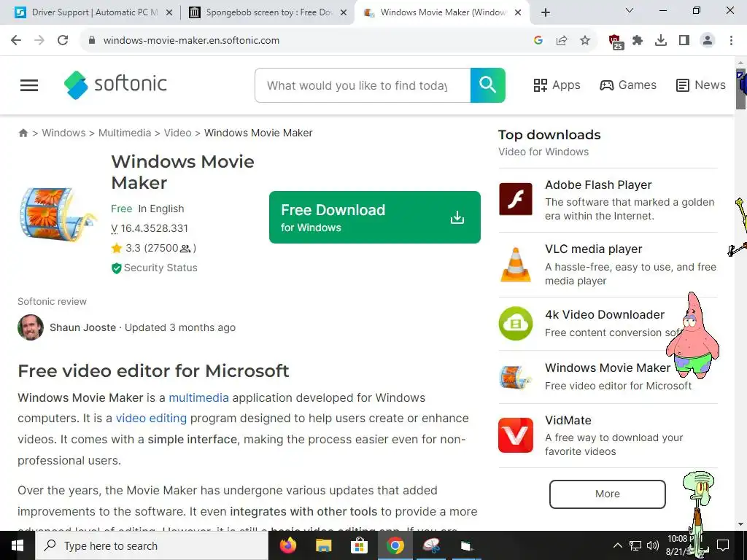Close the Spongebob screen toy tab
The width and height of the screenshot is (747, 560).
[x=343, y=13]
